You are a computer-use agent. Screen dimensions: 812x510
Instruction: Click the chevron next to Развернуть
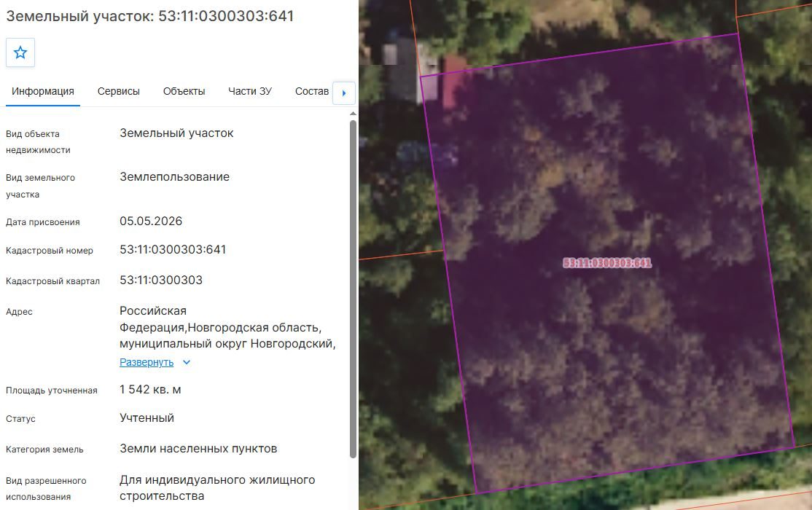(187, 362)
